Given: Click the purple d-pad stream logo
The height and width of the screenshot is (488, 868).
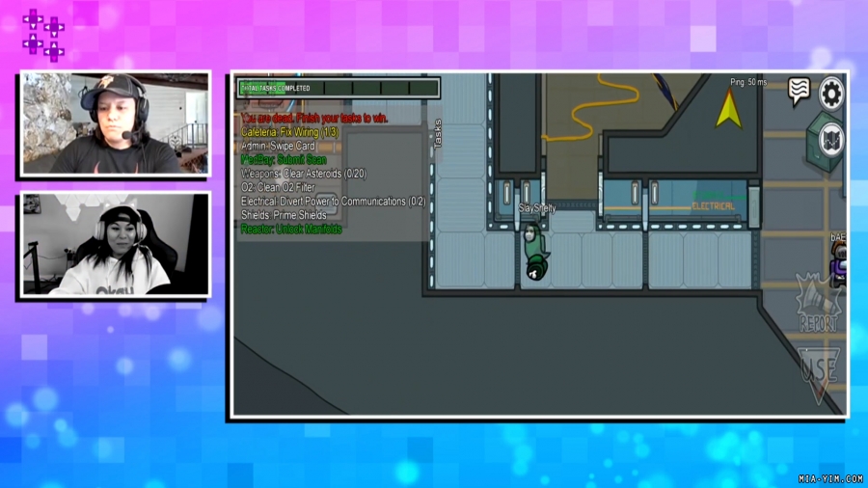Looking at the screenshot, I should tap(43, 35).
